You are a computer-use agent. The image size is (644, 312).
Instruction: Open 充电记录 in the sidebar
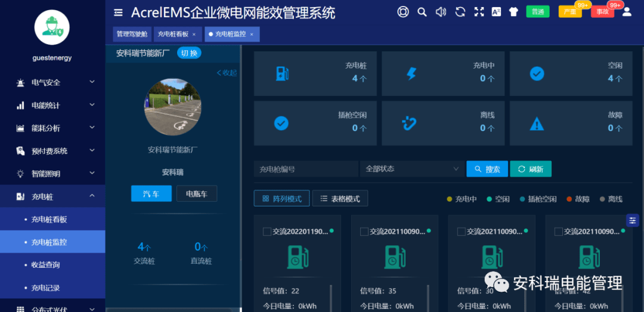52,288
